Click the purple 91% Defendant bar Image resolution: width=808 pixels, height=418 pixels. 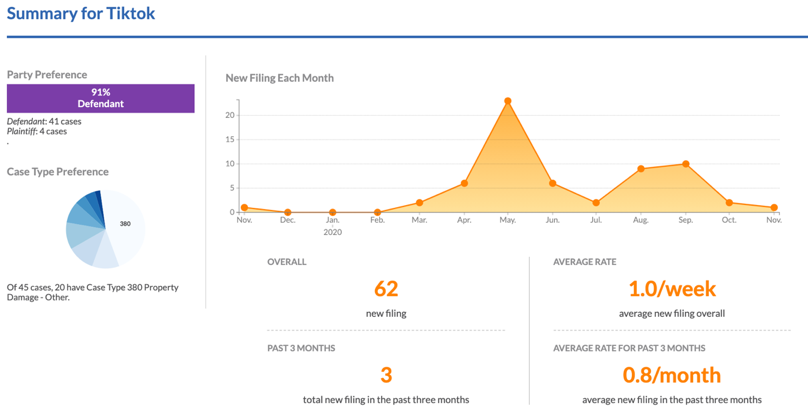click(100, 98)
